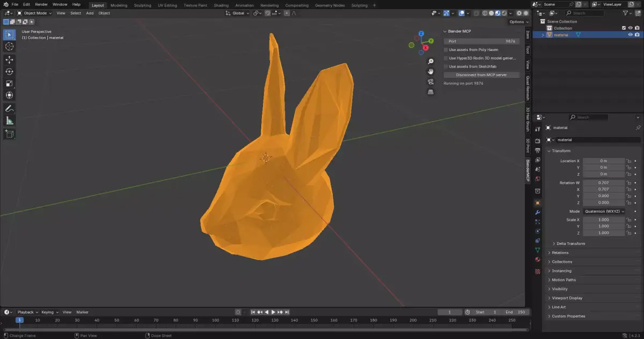The image size is (644, 339).
Task: Expand the Collections panel
Action: [562, 262]
